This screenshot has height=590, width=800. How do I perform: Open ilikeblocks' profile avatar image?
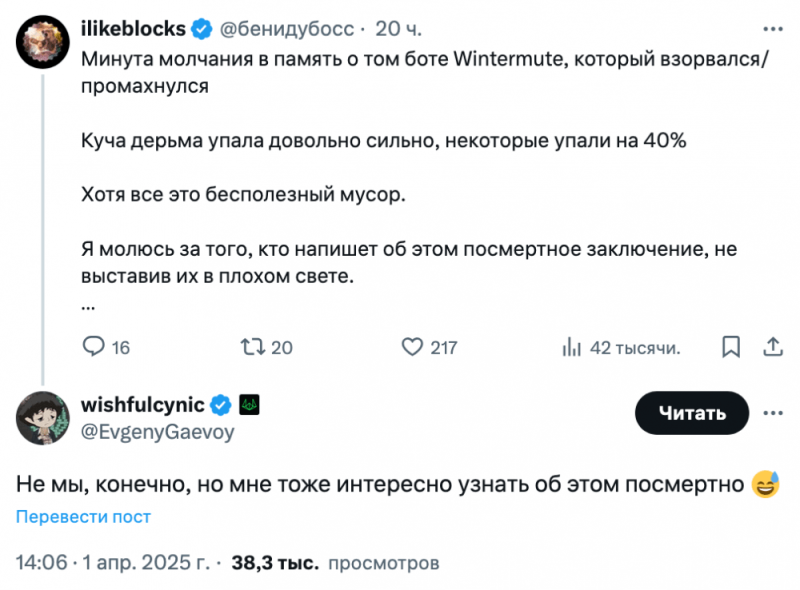tap(42, 40)
